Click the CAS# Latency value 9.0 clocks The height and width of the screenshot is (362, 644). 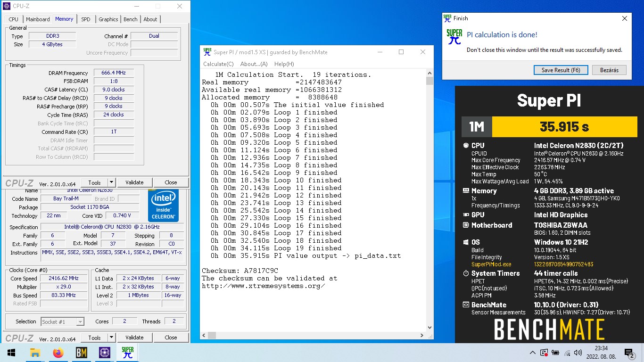click(x=114, y=90)
